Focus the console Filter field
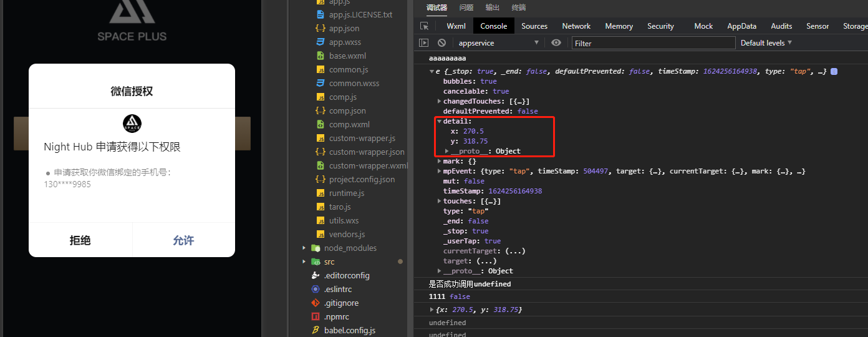The image size is (868, 337). (x=653, y=43)
